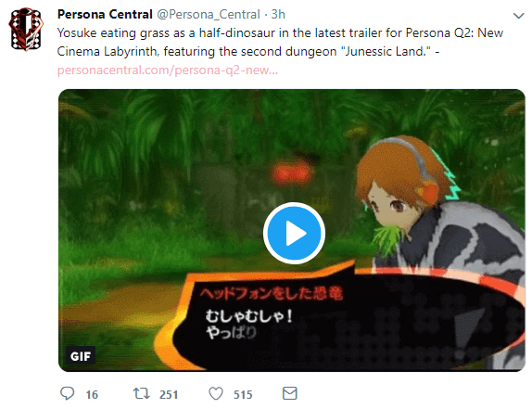The width and height of the screenshot is (532, 409).
Task: Play the Yosuke GIF video
Action: click(x=294, y=233)
